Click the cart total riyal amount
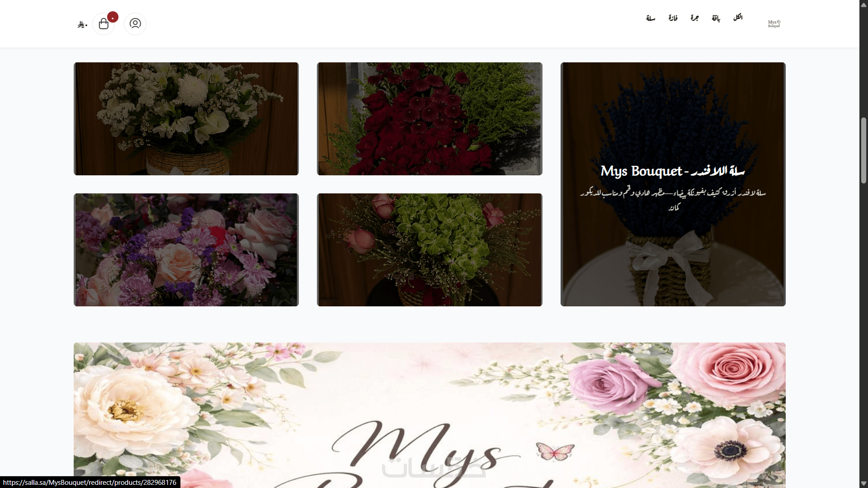The width and height of the screenshot is (868, 488). 82,24
